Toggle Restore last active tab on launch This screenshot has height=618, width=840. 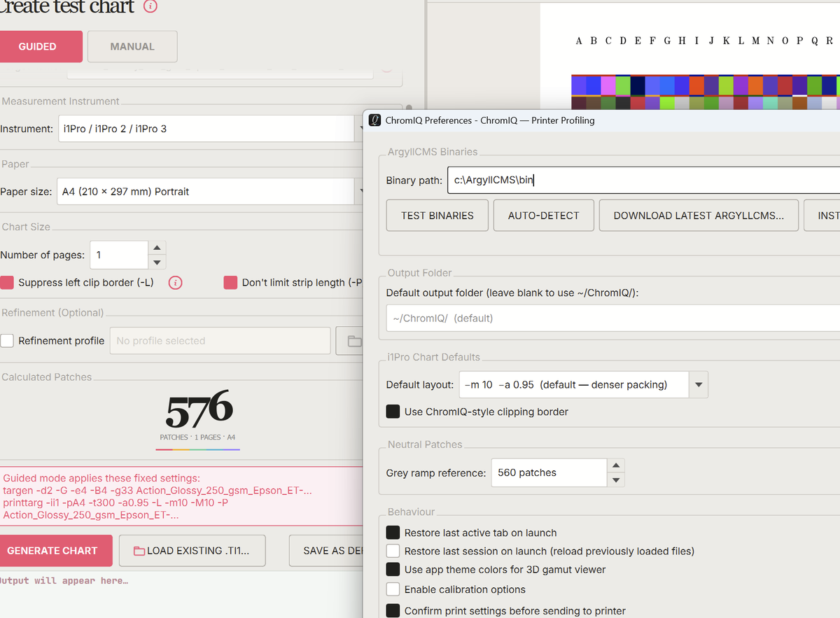click(393, 533)
